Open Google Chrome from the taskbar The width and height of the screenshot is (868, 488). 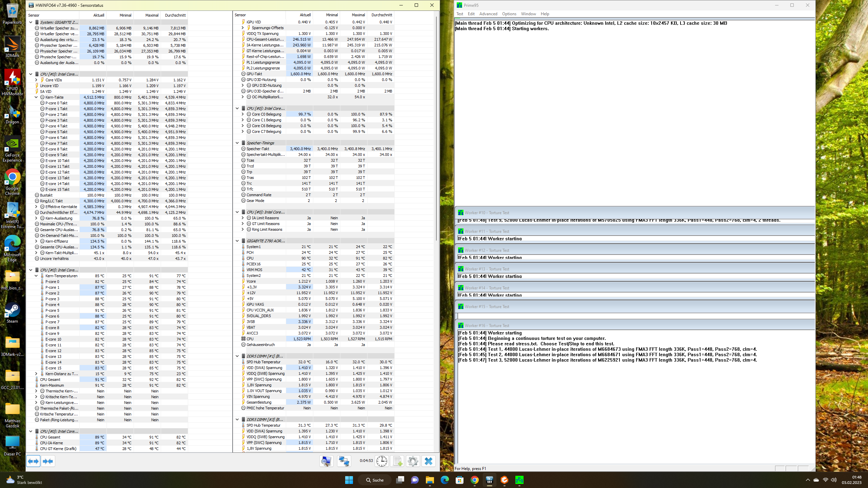click(x=474, y=480)
